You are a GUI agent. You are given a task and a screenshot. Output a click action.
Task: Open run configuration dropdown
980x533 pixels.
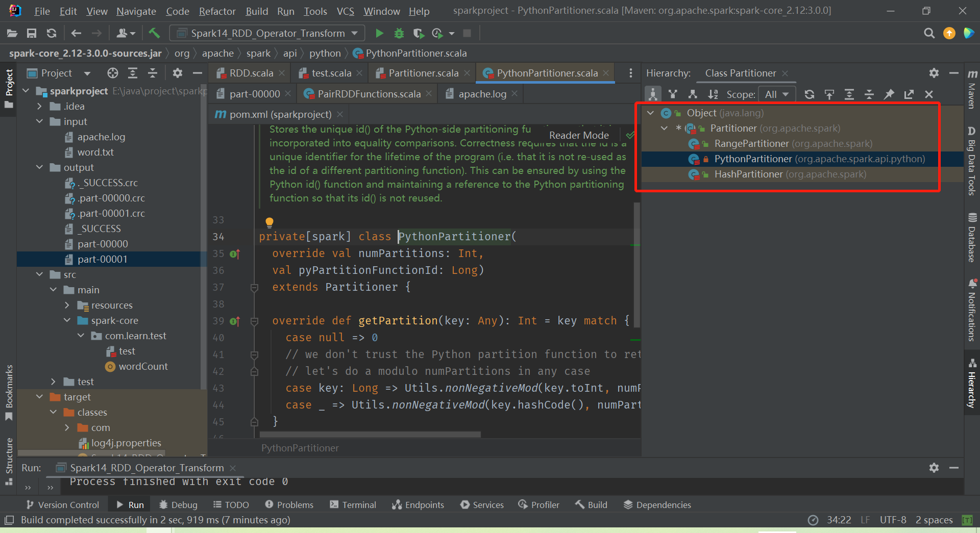tap(267, 33)
